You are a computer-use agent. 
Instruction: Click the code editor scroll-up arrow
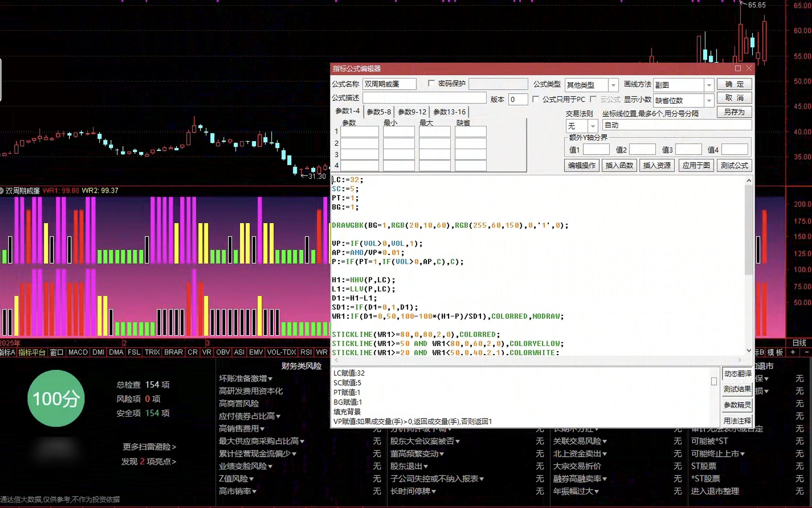tap(749, 180)
